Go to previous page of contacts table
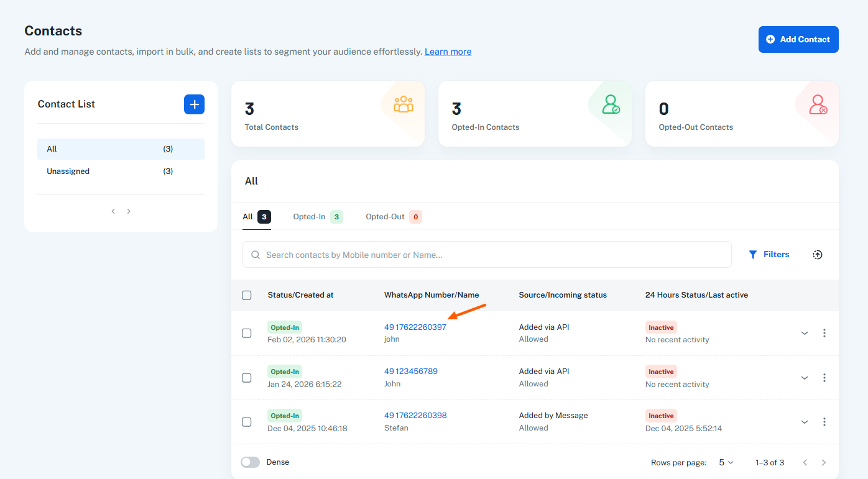Image resolution: width=868 pixels, height=479 pixels. coord(805,463)
